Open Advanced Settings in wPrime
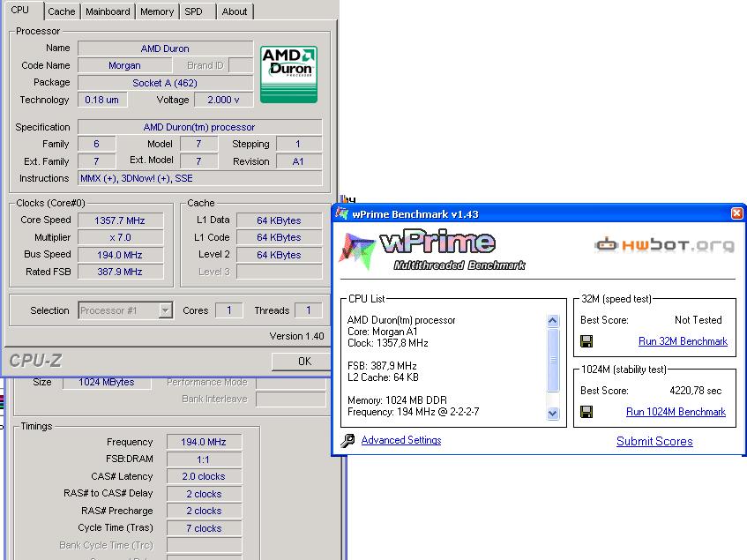Screen dimensions: 747x560 tap(401, 440)
